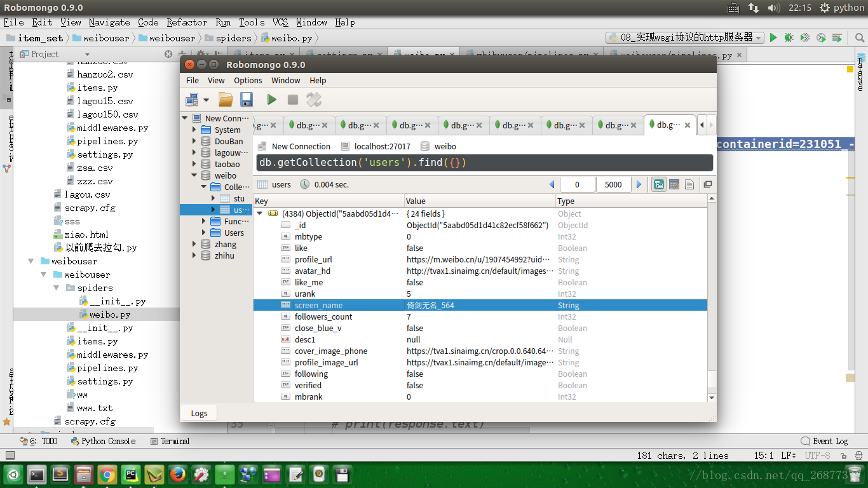Expand the taobao database node

click(194, 164)
